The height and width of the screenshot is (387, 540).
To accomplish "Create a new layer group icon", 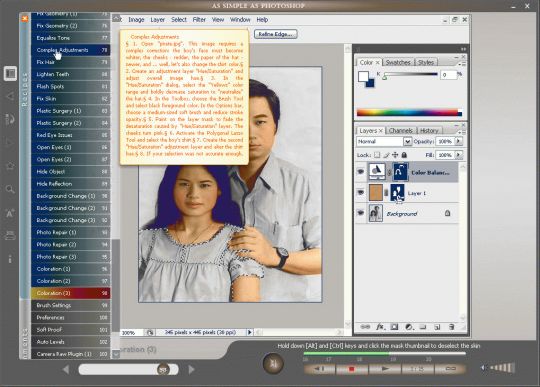I will pos(423,327).
